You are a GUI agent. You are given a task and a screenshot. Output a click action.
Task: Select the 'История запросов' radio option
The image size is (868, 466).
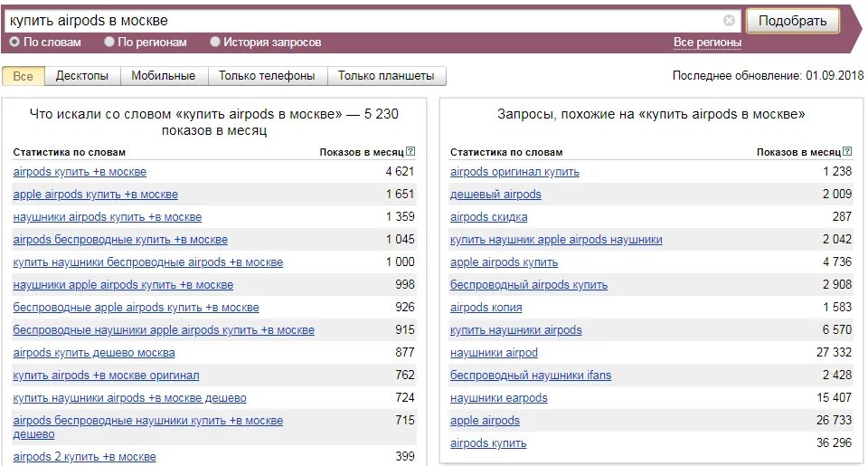tap(215, 43)
